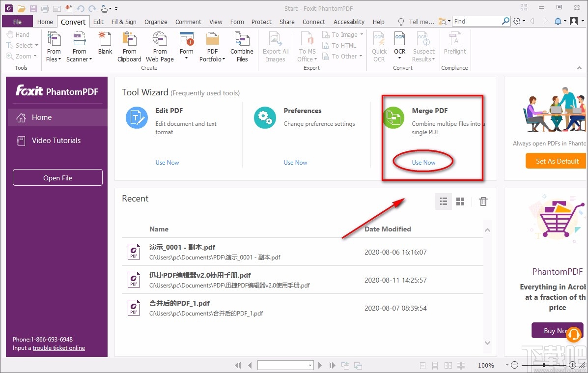Click the zoom in plus button
Screen dimensions: 588x373
click(572, 365)
